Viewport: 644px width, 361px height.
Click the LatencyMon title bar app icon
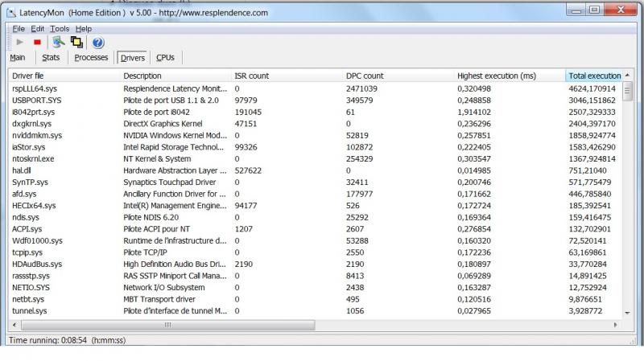click(11, 13)
